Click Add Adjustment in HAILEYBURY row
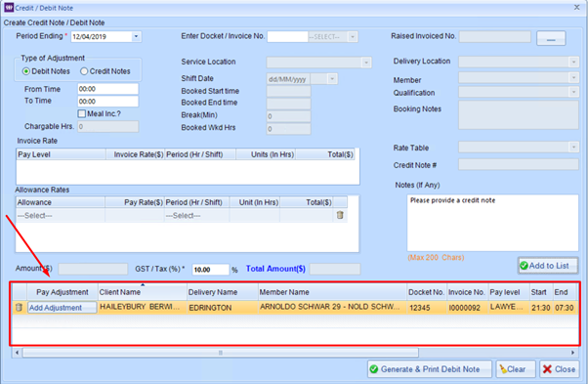This screenshot has height=384, width=588. pos(62,308)
